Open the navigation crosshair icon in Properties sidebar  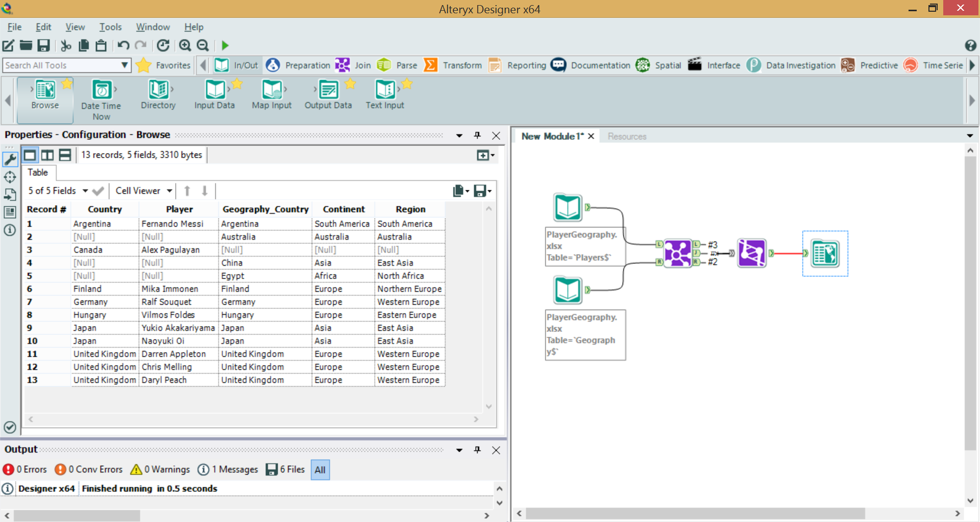click(10, 177)
